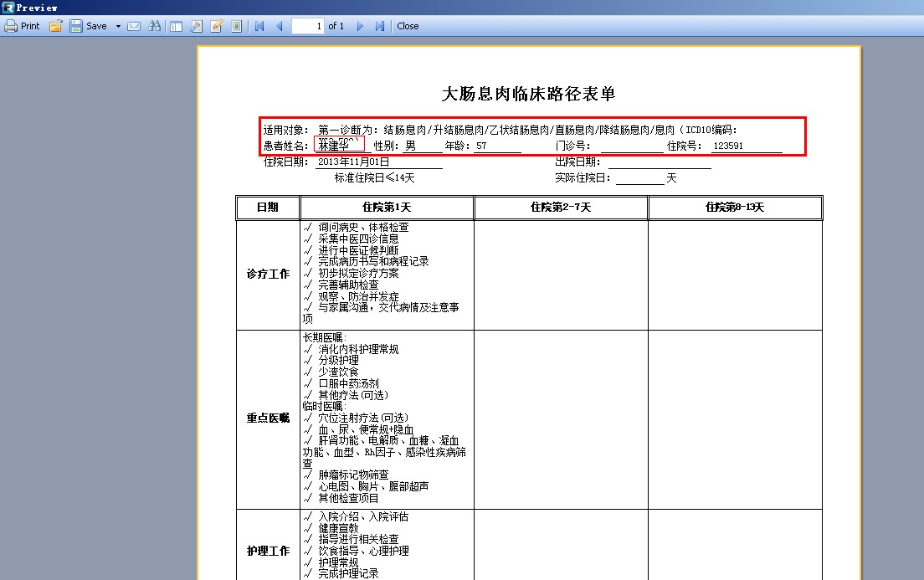Click the Print button
Screen dimensions: 924x580
23,26
